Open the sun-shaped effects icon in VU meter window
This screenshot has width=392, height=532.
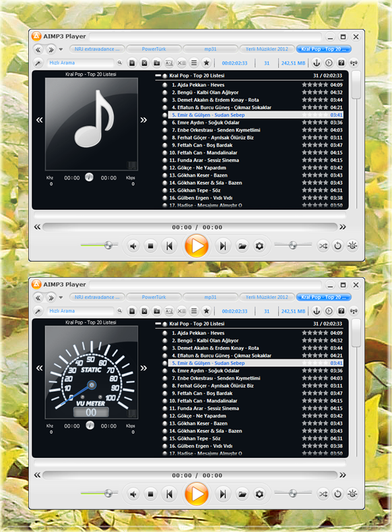point(352,494)
